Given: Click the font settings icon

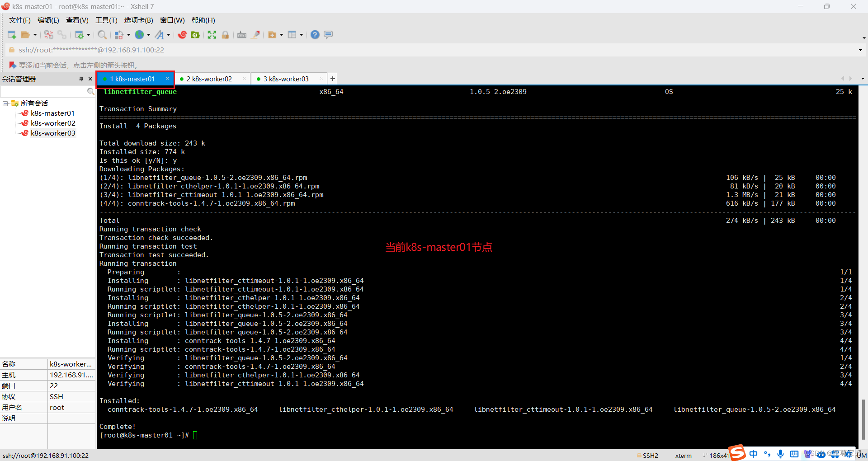Looking at the screenshot, I should pyautogui.click(x=160, y=35).
